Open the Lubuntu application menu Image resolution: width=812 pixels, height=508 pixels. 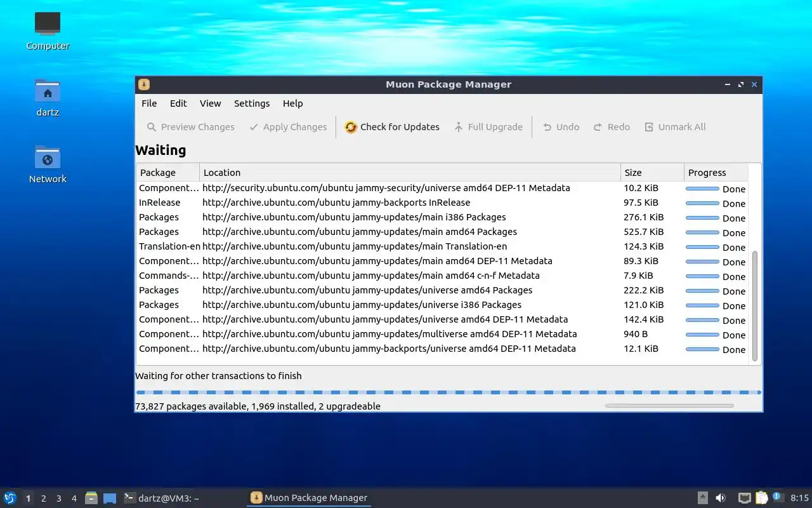10,498
